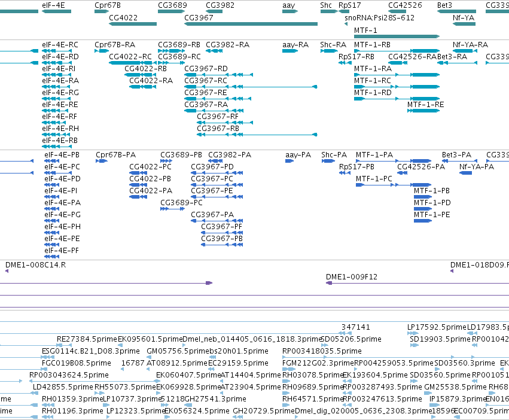Click the long gene bar under CG3967
The image size is (509, 420).
point(251,24)
